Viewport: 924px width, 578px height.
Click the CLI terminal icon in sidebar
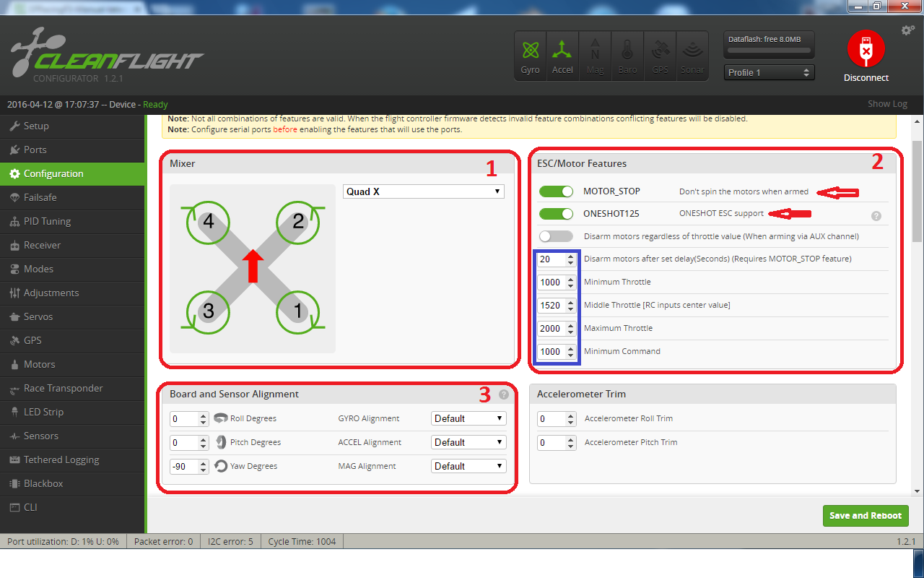[x=14, y=507]
